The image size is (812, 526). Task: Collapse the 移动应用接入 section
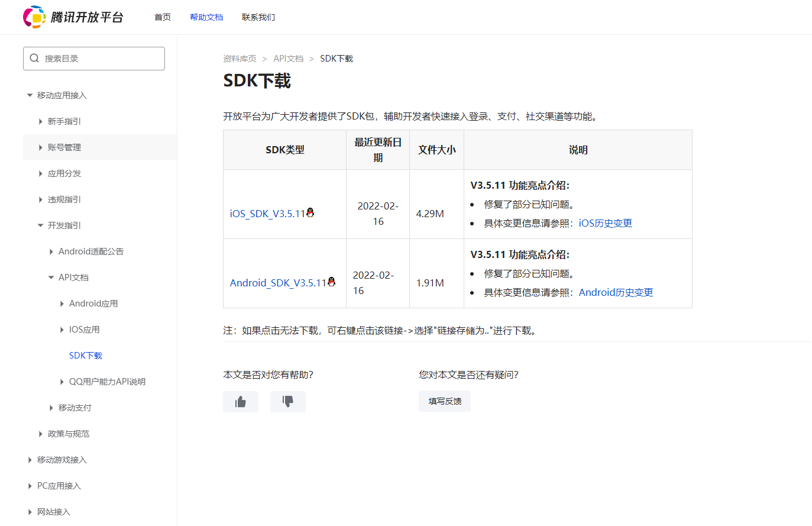coord(29,95)
